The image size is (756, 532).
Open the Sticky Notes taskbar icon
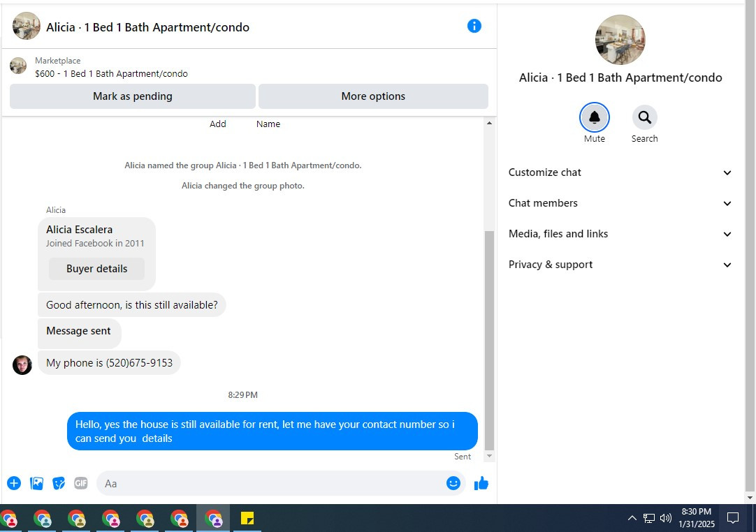pyautogui.click(x=247, y=519)
